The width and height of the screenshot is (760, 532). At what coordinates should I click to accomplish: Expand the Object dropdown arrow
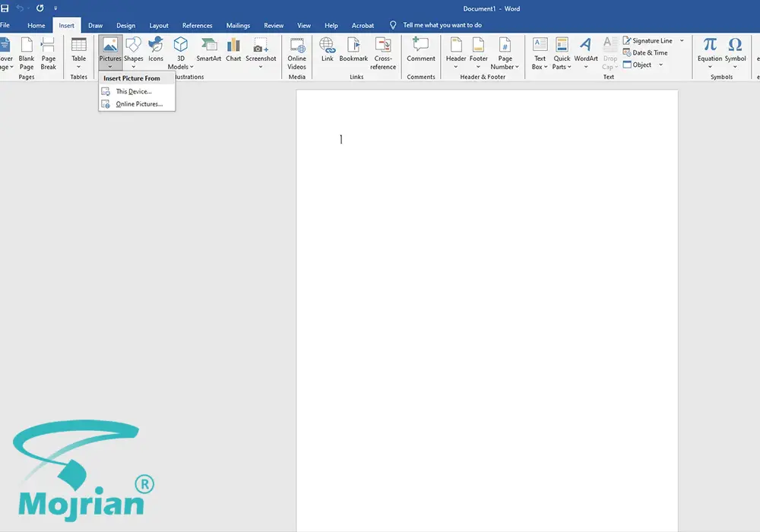(660, 65)
